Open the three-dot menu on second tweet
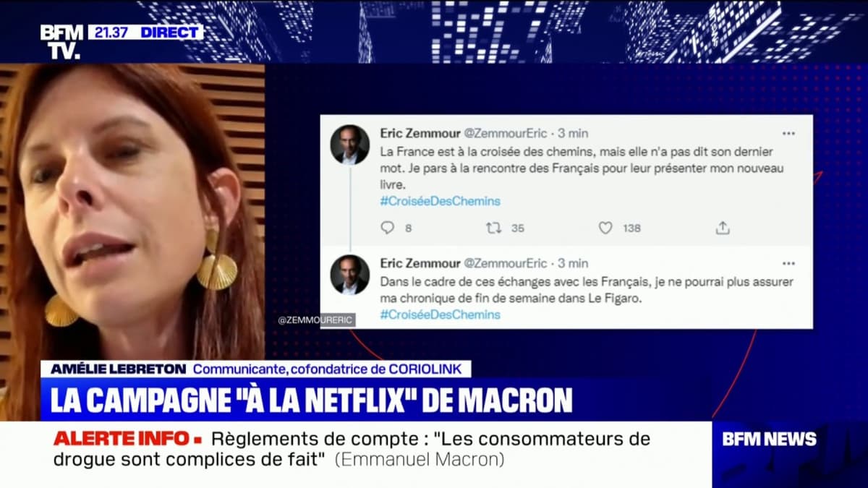868x488 pixels. [x=788, y=263]
